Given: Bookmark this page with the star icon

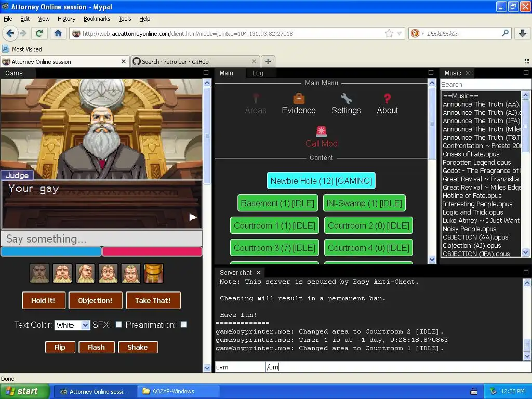Looking at the screenshot, I should point(389,33).
